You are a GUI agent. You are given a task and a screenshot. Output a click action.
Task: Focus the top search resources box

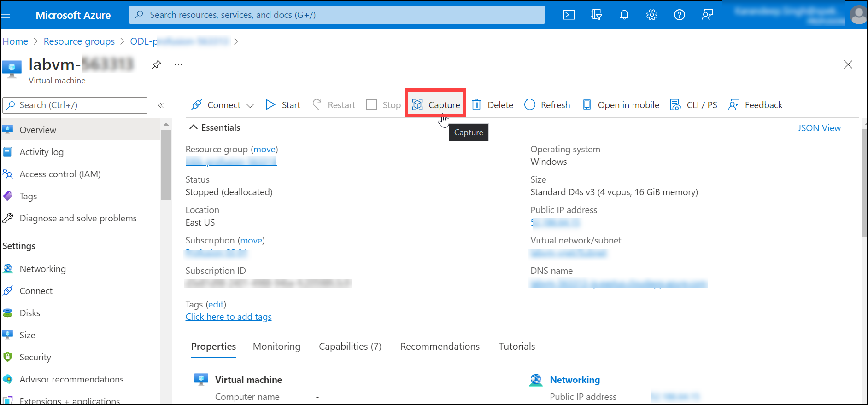point(337,15)
